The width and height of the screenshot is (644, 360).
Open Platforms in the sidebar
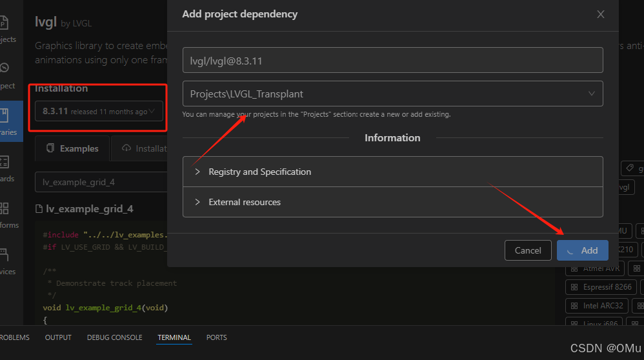pos(9,215)
